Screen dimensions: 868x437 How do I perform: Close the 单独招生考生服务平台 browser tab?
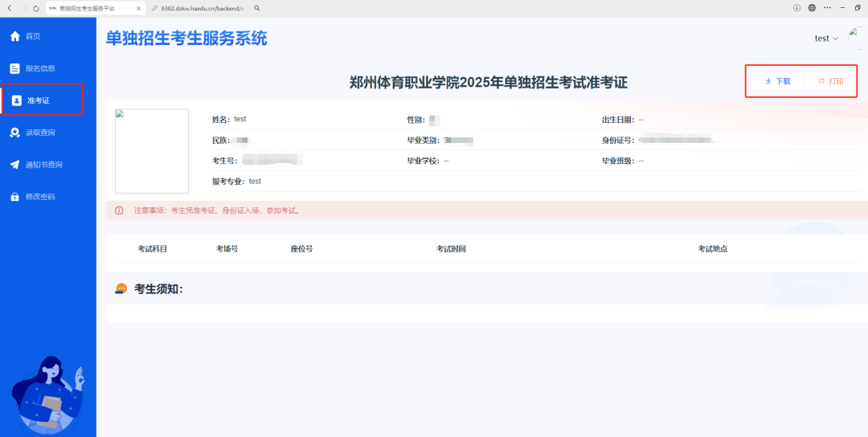(x=138, y=8)
